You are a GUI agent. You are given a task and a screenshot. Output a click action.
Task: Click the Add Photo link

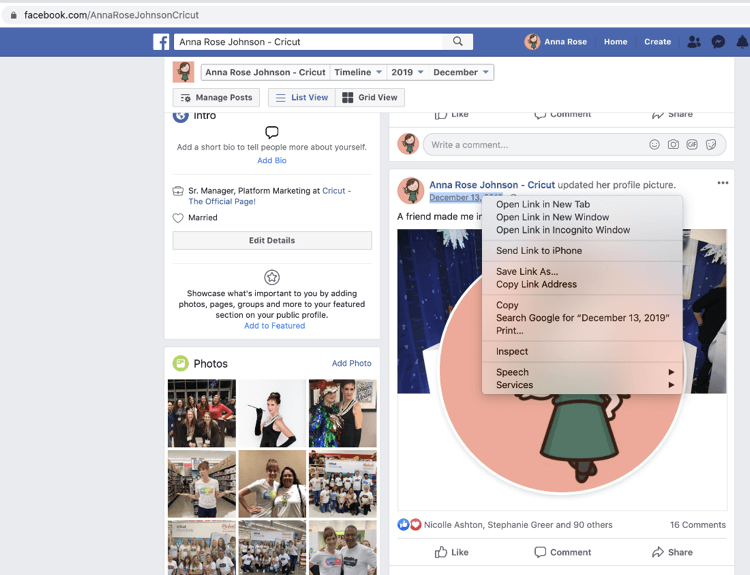tap(352, 364)
